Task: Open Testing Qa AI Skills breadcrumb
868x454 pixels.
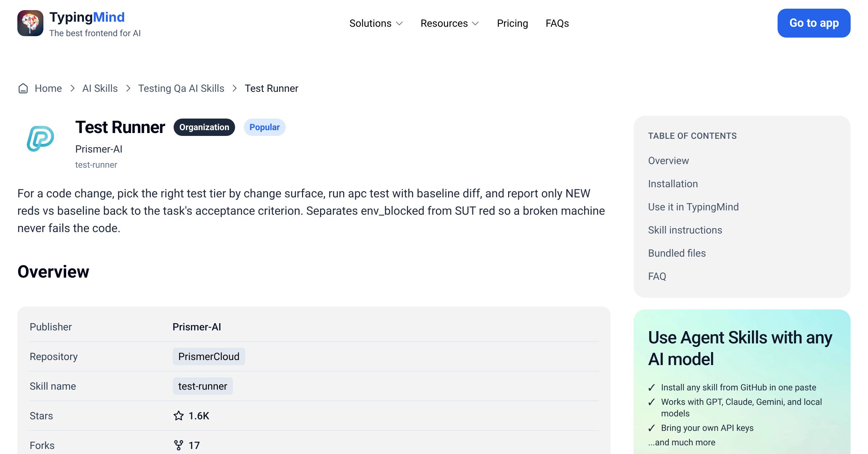Action: (181, 89)
